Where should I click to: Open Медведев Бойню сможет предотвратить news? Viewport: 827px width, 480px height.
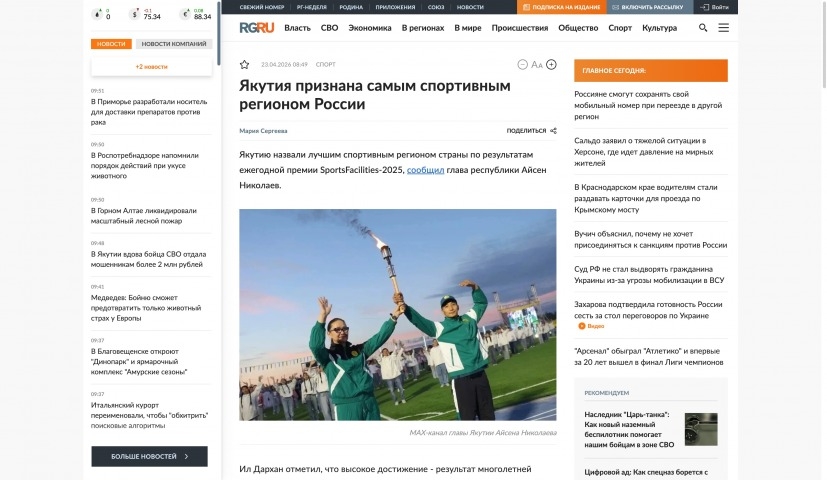click(x=146, y=308)
